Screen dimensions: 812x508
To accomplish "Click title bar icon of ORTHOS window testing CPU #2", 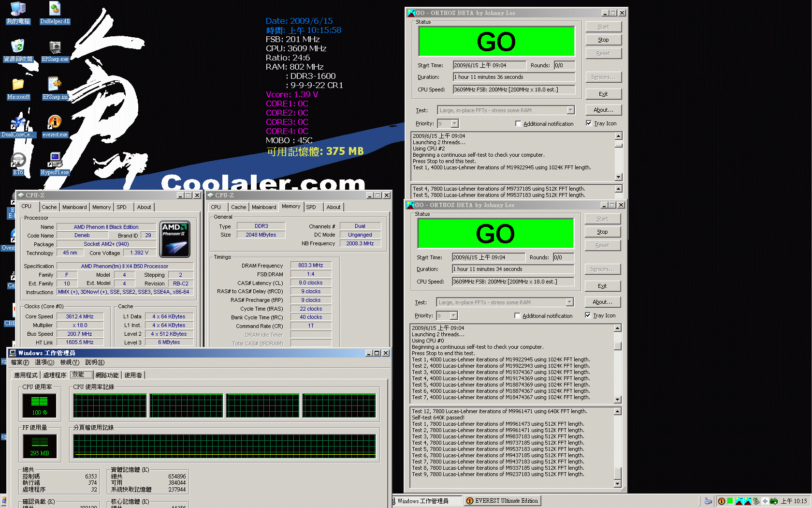I will click(x=411, y=13).
